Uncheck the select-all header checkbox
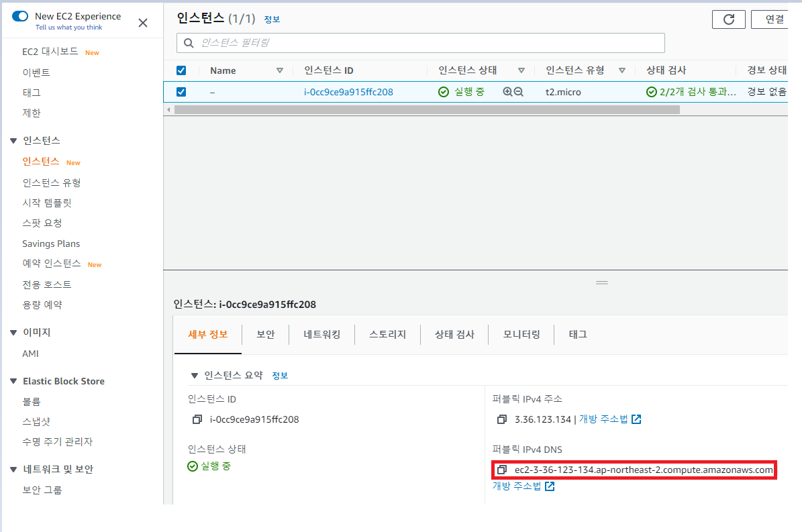The width and height of the screenshot is (802, 532). pyautogui.click(x=181, y=70)
